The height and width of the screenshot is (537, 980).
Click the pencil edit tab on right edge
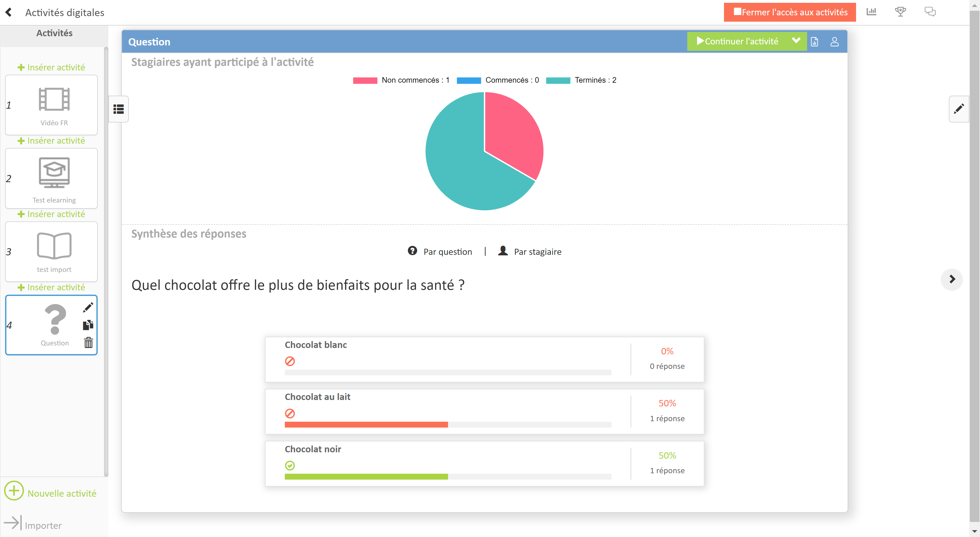tap(959, 109)
